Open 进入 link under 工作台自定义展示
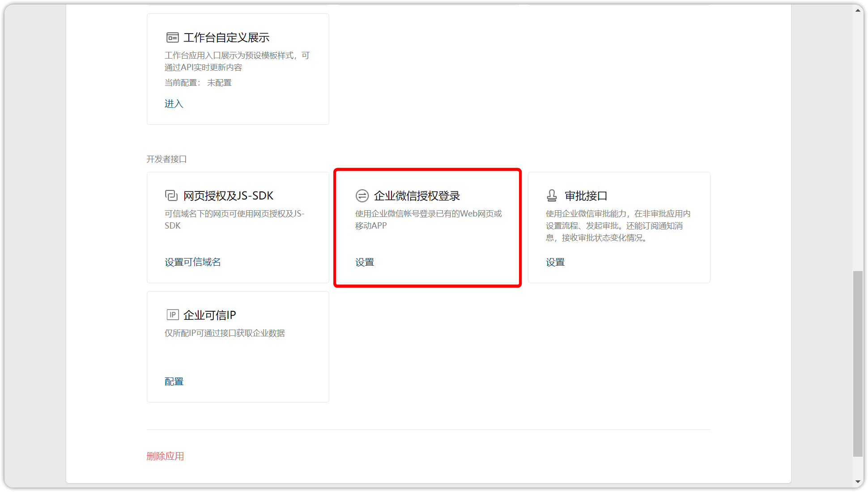This screenshot has height=492, width=868. [174, 104]
